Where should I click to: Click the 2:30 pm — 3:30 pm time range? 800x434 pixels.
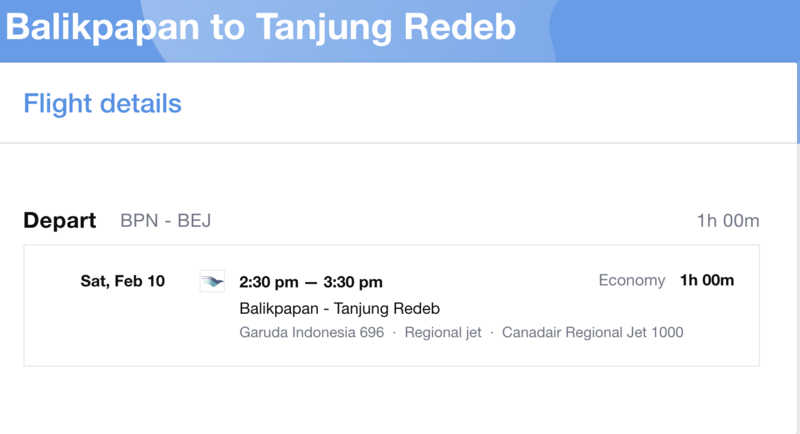(x=311, y=282)
